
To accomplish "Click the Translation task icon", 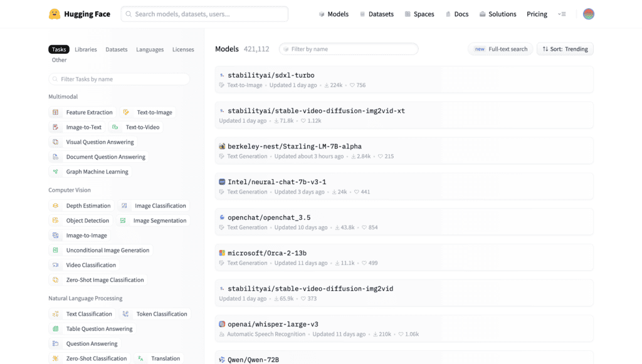I will [x=140, y=358].
